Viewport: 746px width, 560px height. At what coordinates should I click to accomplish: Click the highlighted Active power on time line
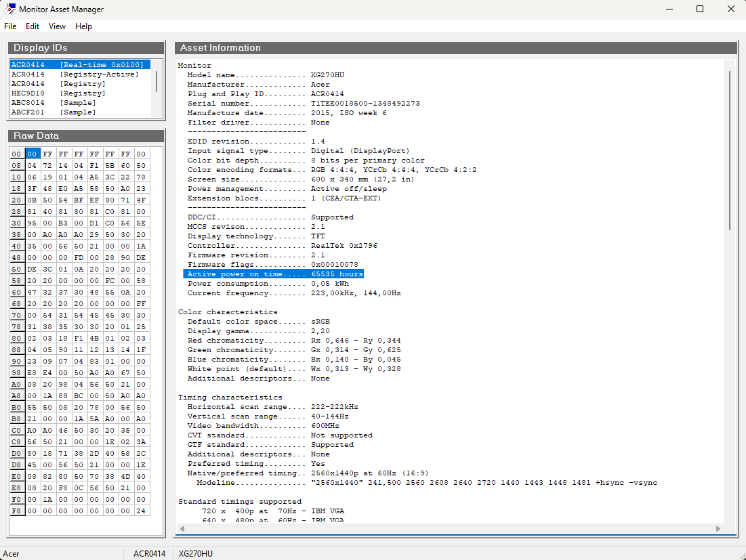(274, 274)
